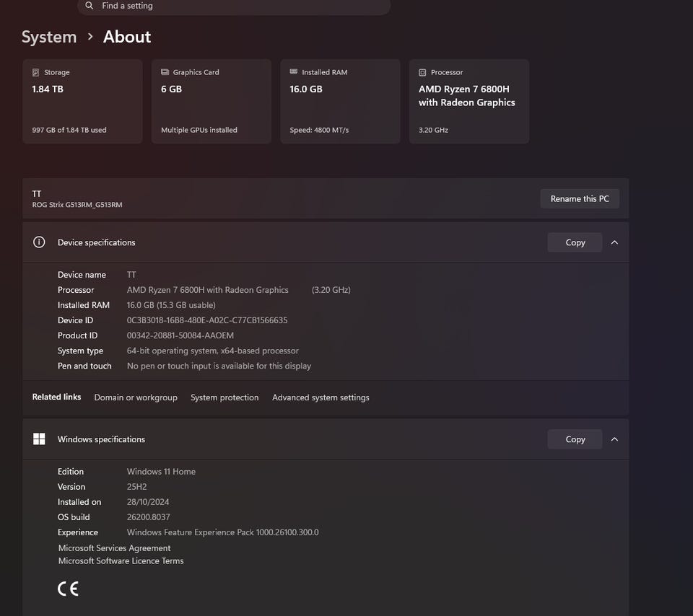Click the Installed RAM icon
Viewport: 693px width, 616px height.
click(293, 72)
